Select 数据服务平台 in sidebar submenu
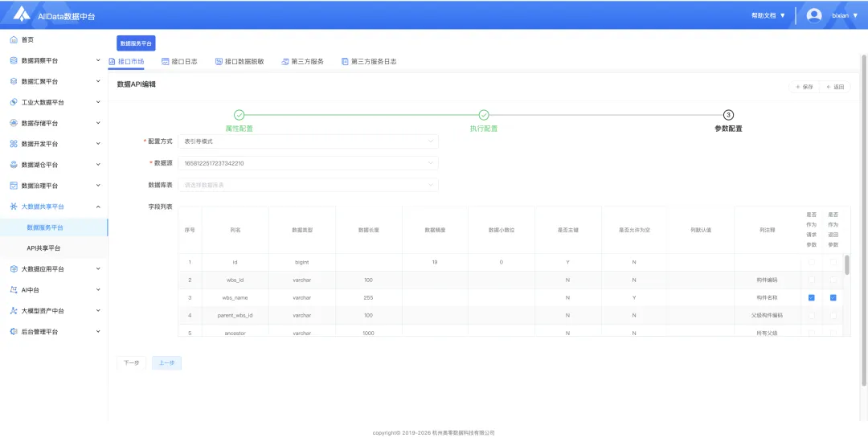 pos(54,227)
